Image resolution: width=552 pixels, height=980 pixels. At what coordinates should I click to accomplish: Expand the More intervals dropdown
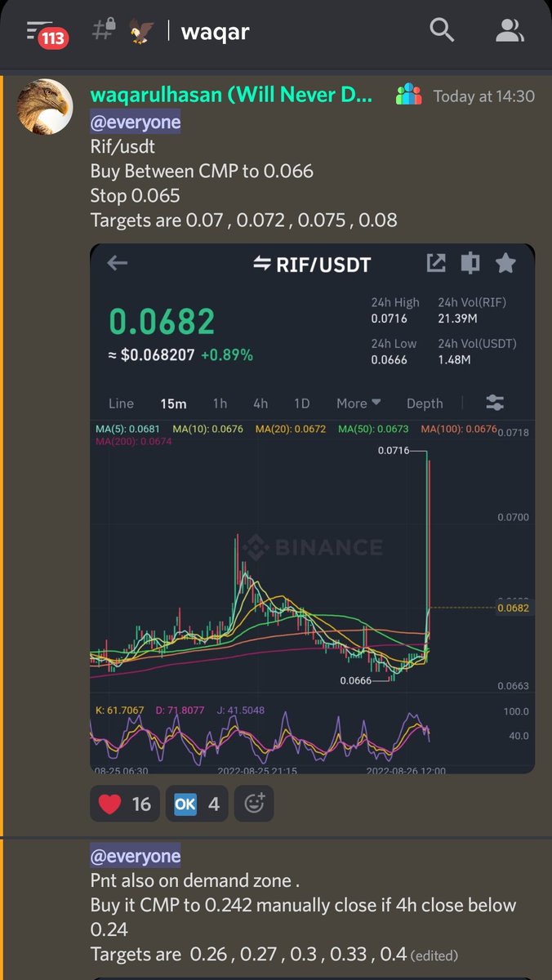358,403
